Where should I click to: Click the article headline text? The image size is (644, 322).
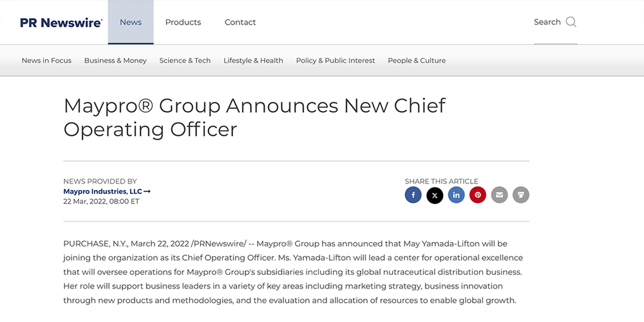[254, 117]
